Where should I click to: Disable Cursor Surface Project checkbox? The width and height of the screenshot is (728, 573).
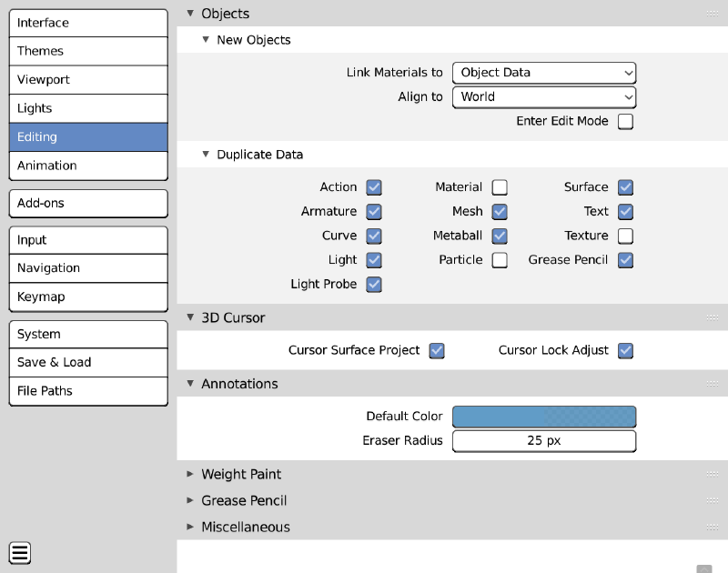437,350
